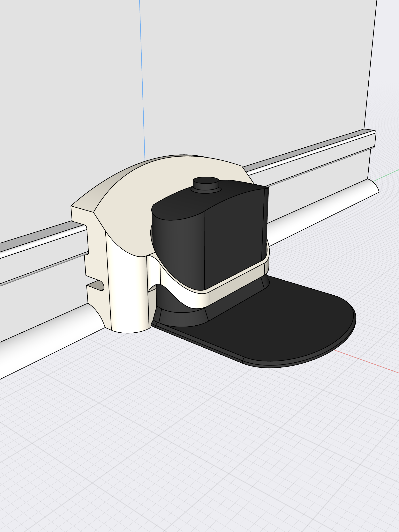399x532 pixels.
Task: Select the slot cutout on the cream bracket side
Action: pos(96,285)
